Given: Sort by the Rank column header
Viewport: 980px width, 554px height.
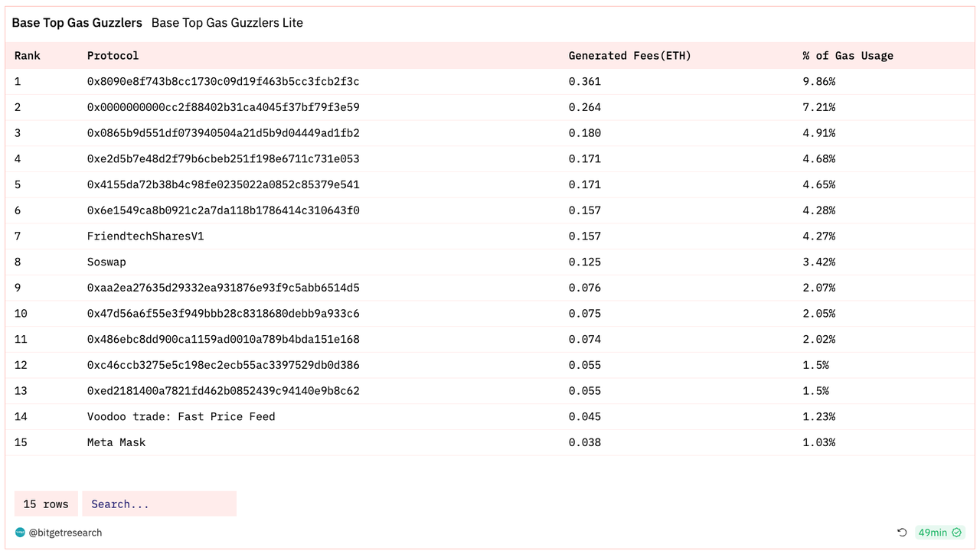Looking at the screenshot, I should click(28, 56).
